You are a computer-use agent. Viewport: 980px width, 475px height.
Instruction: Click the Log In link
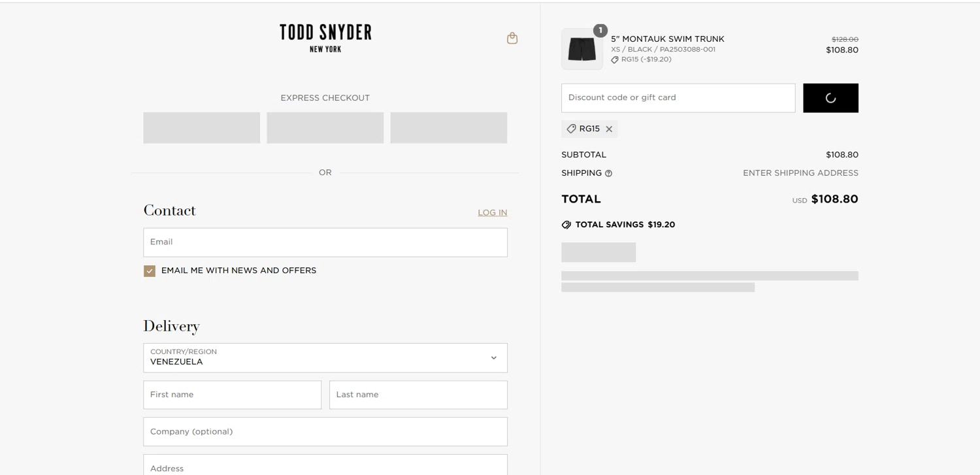click(x=493, y=213)
